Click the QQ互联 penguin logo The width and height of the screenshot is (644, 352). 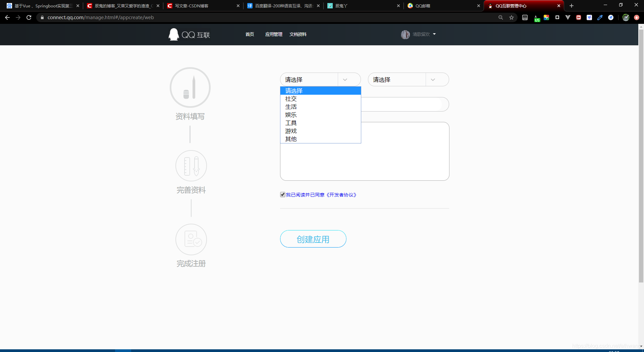point(173,34)
